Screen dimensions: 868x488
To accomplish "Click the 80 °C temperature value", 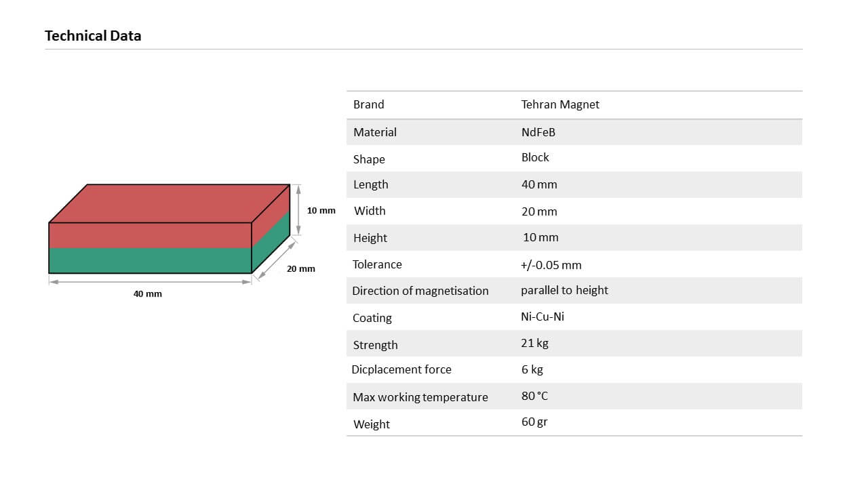I will tap(534, 396).
